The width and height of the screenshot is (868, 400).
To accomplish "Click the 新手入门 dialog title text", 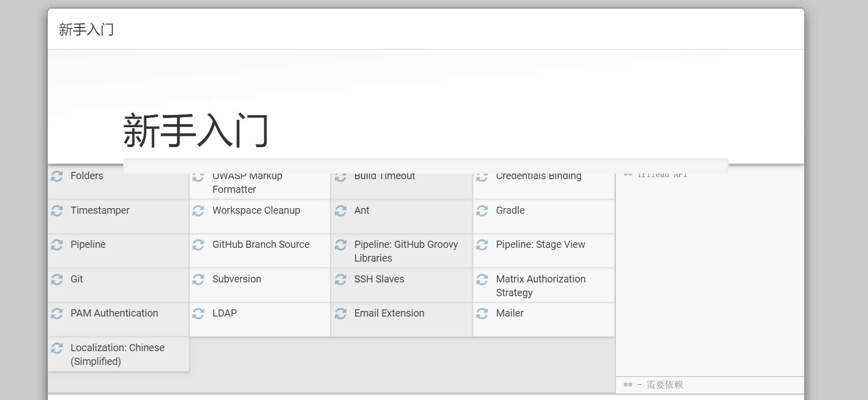I will [86, 30].
